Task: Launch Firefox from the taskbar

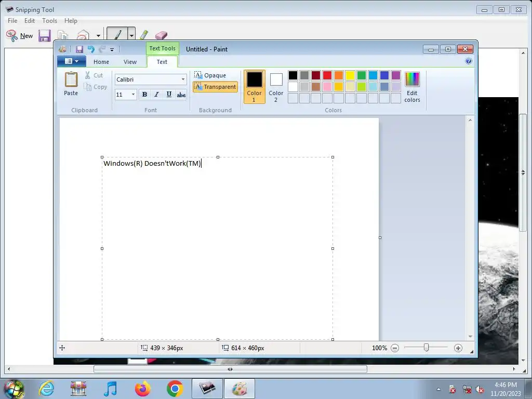Action: [142, 389]
